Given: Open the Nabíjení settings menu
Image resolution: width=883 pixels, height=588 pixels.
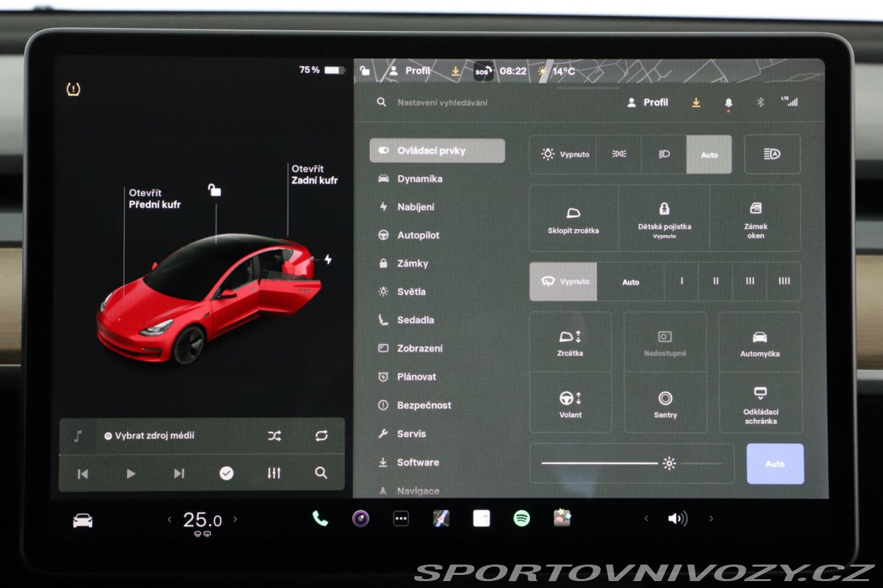Looking at the screenshot, I should (x=415, y=207).
